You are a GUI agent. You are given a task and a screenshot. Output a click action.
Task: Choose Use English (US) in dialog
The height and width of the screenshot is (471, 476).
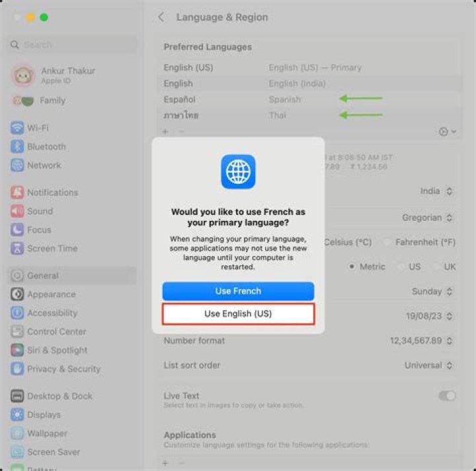pyautogui.click(x=238, y=314)
